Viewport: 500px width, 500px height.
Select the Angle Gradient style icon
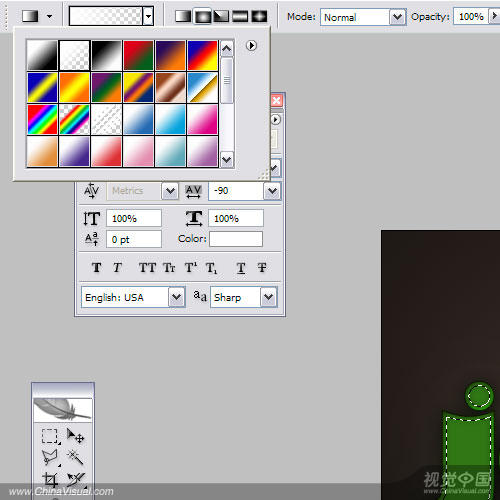point(221,16)
